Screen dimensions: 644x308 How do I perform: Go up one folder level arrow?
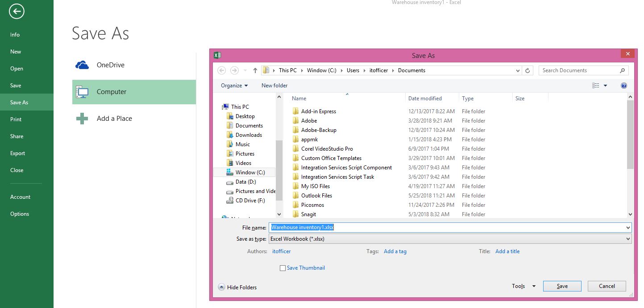[x=255, y=70]
